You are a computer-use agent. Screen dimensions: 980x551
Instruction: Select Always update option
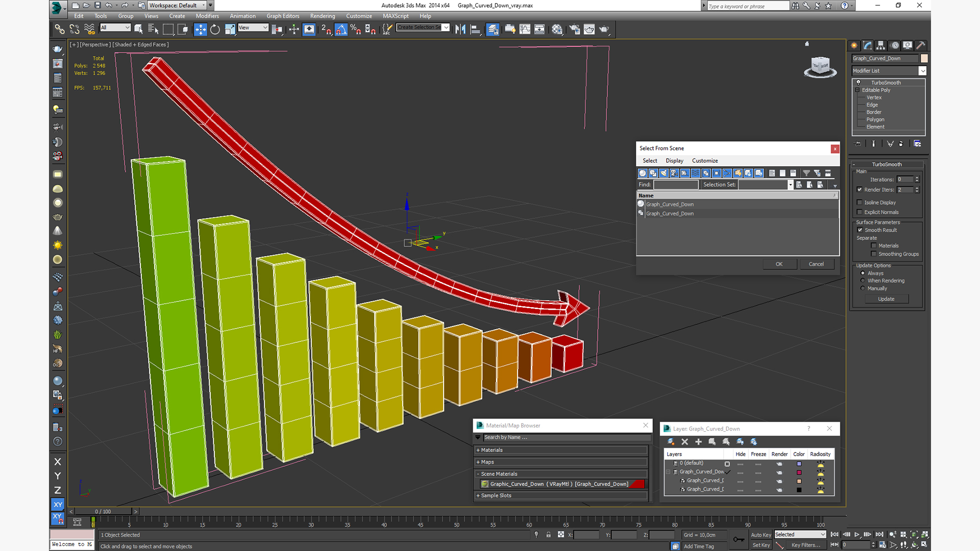click(x=863, y=273)
